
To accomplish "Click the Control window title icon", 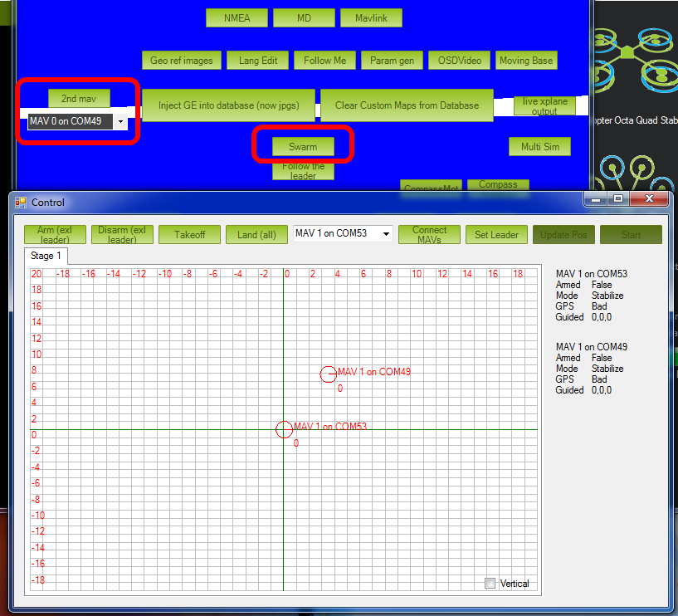I will [x=21, y=202].
